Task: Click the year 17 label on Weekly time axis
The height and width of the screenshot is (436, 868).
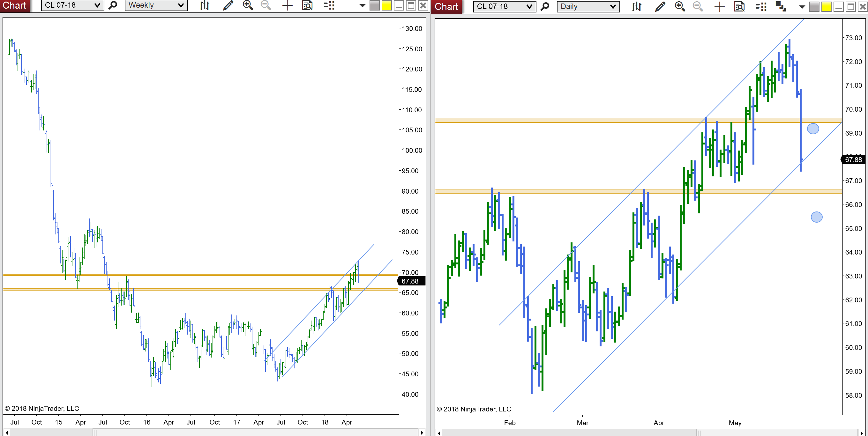Action: coord(236,422)
